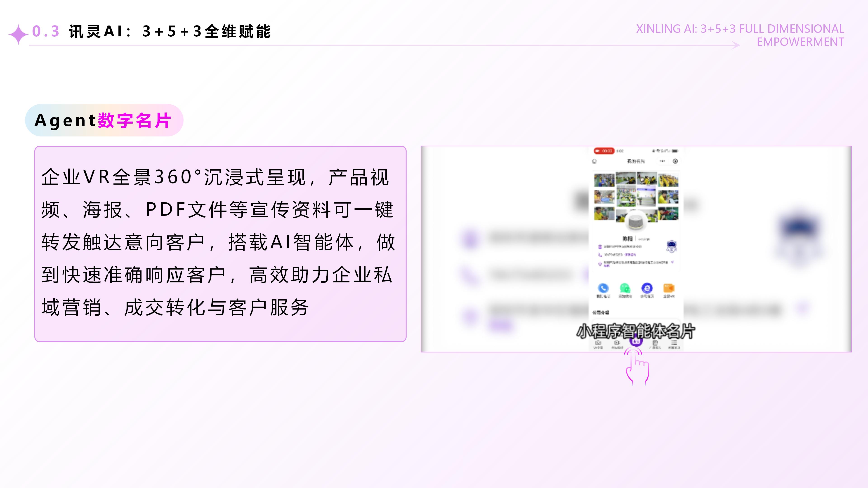Viewport: 868px width, 488px height.
Task: Open the blue 'e' website icon
Action: (x=647, y=288)
